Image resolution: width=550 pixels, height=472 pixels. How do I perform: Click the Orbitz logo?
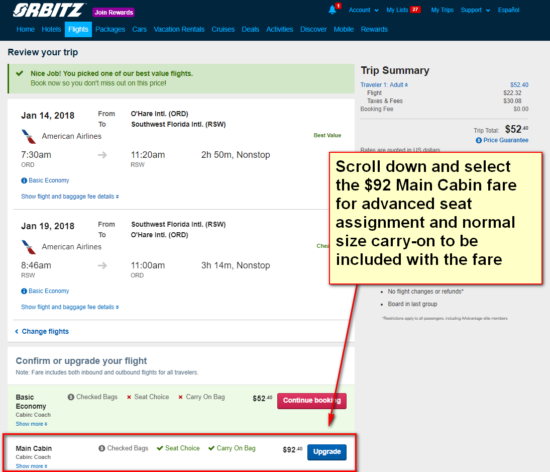[49, 10]
